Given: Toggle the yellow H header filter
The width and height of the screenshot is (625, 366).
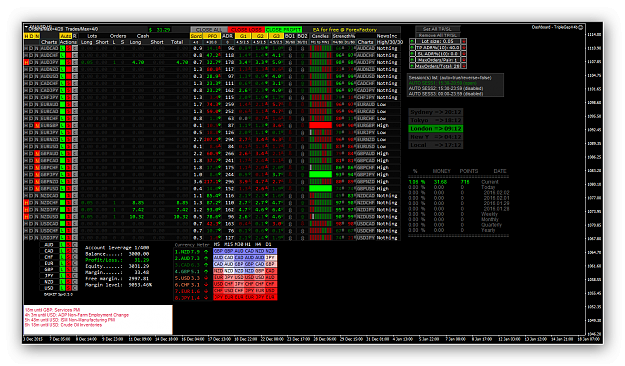Looking at the screenshot, I should coord(26,36).
